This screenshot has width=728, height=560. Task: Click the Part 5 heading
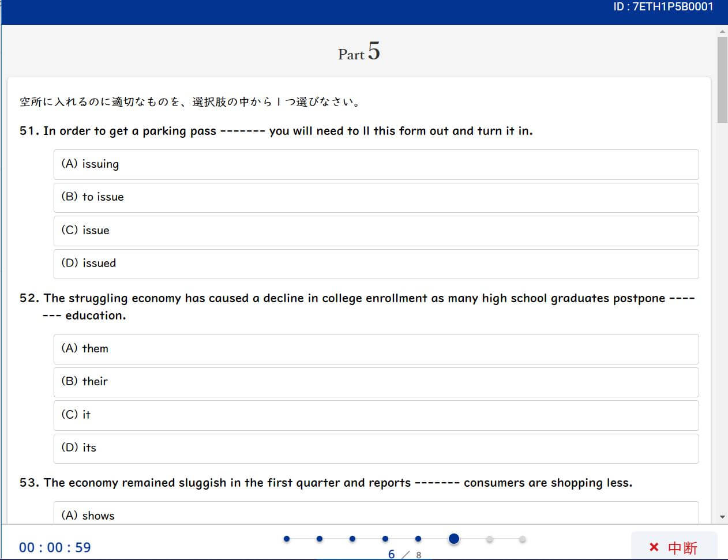359,52
